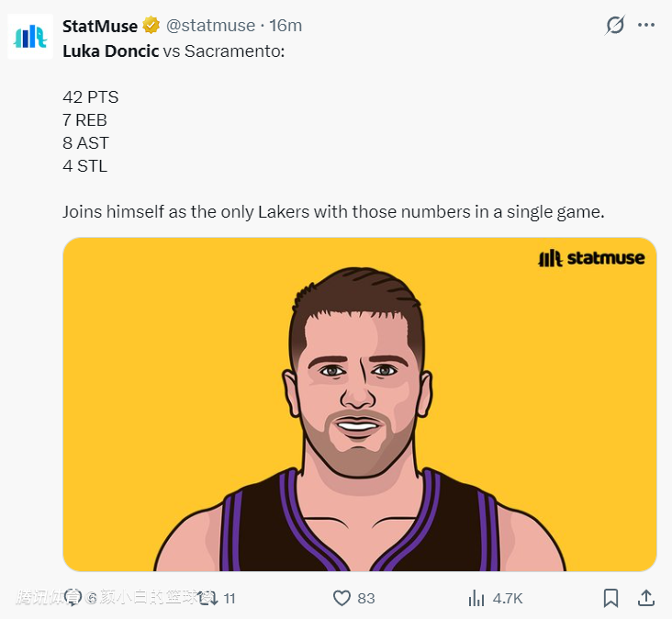The width and height of the screenshot is (672, 619).
Task: View post analytics bar chart icon
Action: pyautogui.click(x=476, y=598)
